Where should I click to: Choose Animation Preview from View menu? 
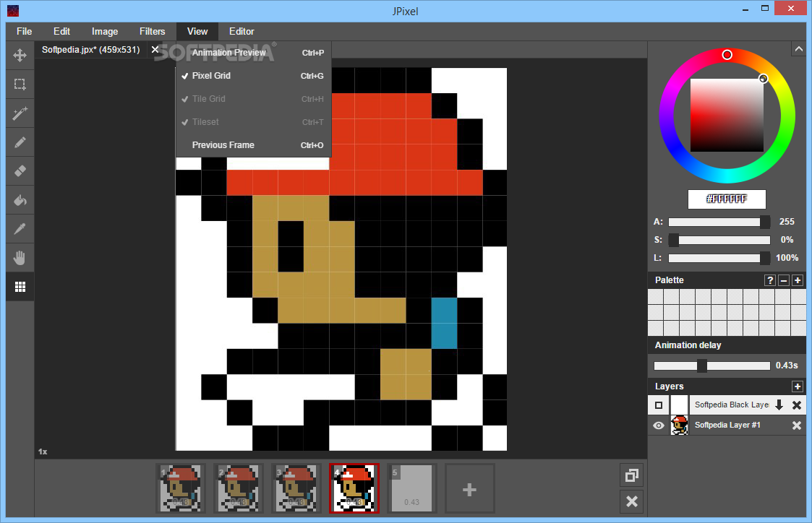coord(253,53)
